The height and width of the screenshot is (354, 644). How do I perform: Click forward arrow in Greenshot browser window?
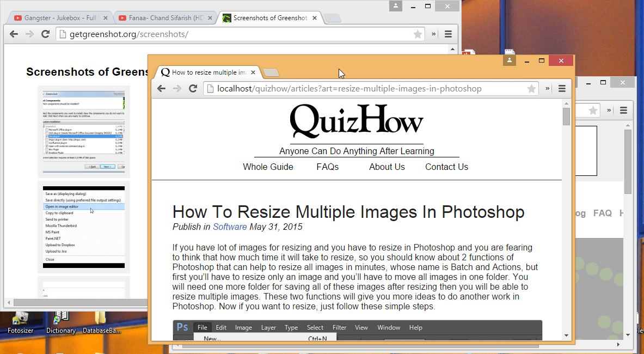tap(29, 34)
